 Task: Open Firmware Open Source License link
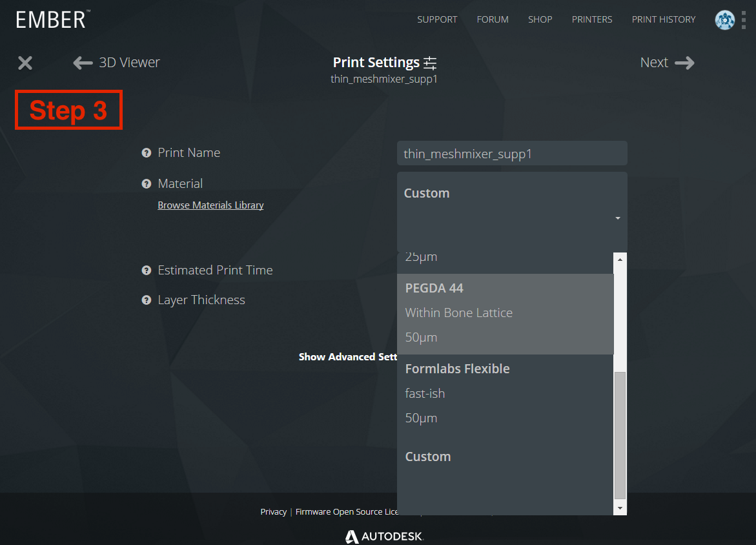pos(347,511)
